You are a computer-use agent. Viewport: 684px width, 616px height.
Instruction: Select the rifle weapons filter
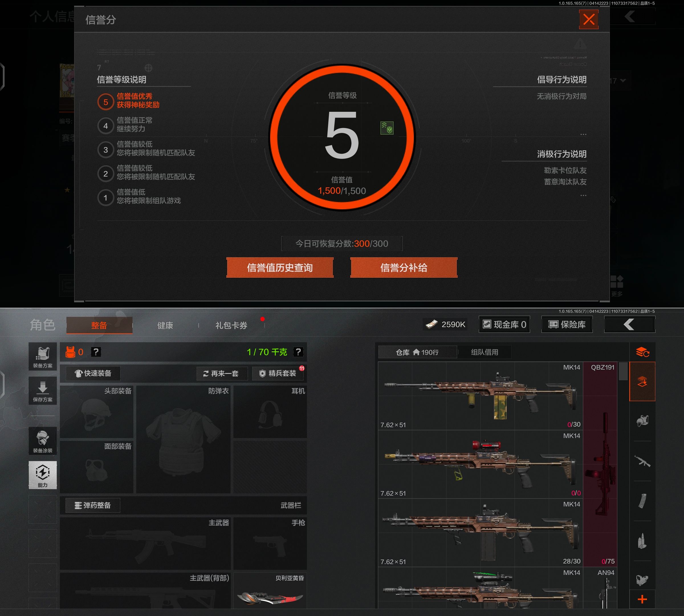tap(642, 461)
